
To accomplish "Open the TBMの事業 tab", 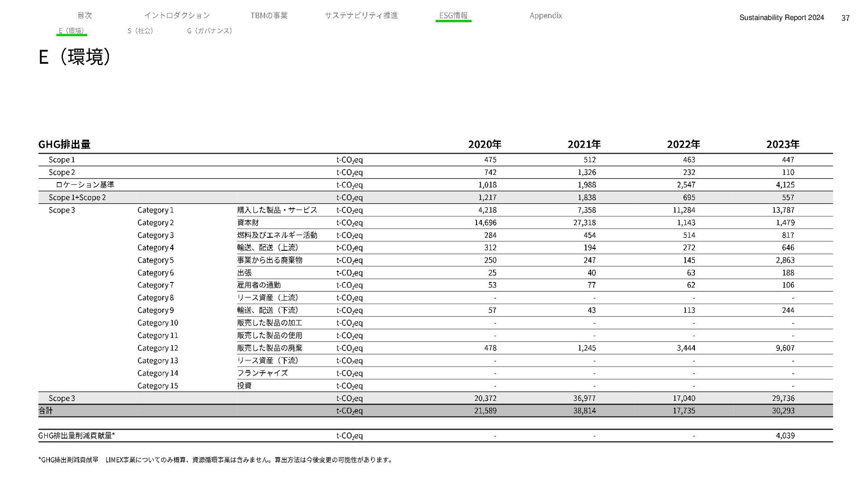I will (269, 15).
